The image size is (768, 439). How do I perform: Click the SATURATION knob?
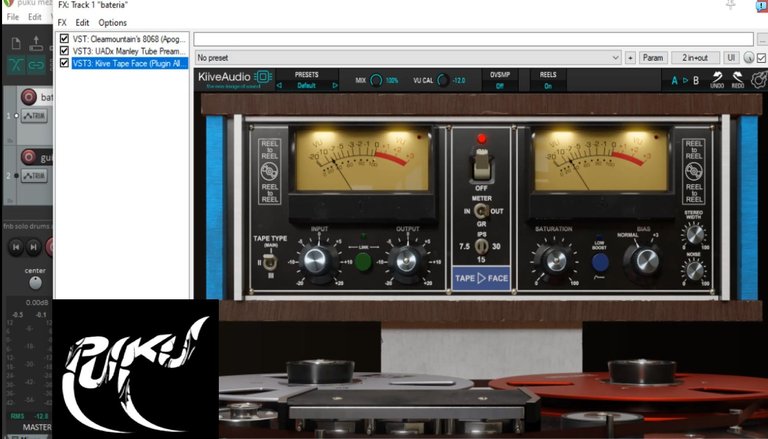(x=556, y=260)
